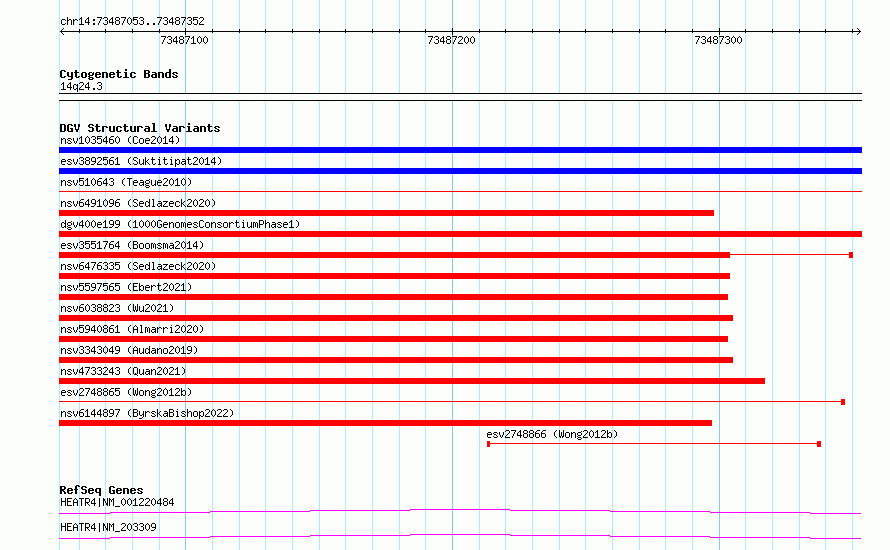Click esv3551764 (Boomsma2014) label
Image resolution: width=890 pixels, height=550 pixels.
coord(132,245)
